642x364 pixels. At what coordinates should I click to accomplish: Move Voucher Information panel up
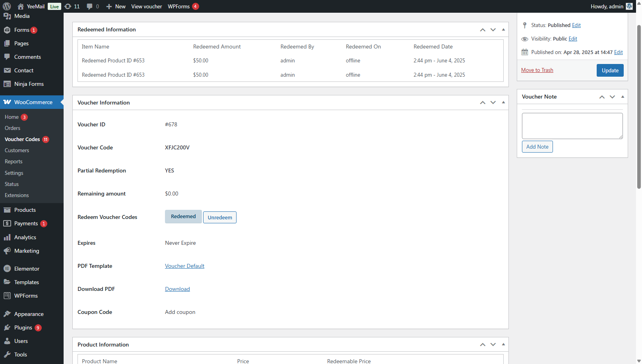483,103
